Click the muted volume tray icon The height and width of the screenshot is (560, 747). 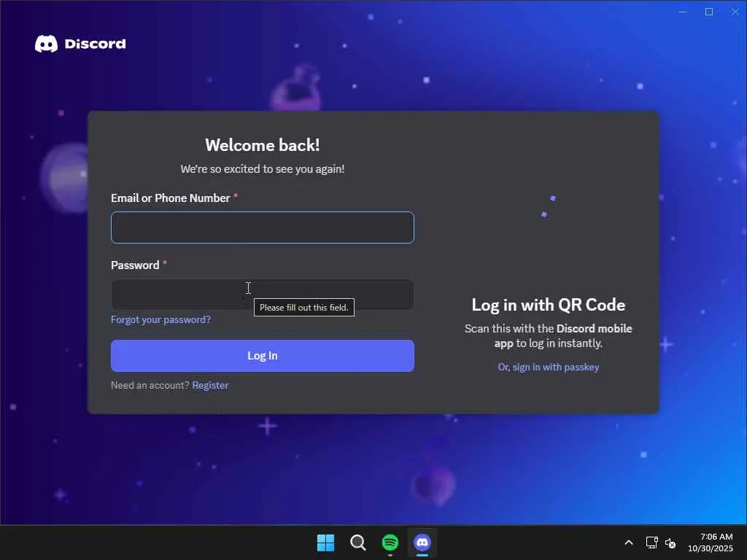(670, 542)
